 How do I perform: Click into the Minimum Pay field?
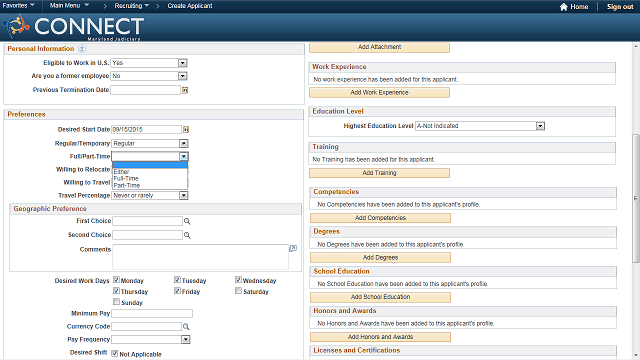152,313
